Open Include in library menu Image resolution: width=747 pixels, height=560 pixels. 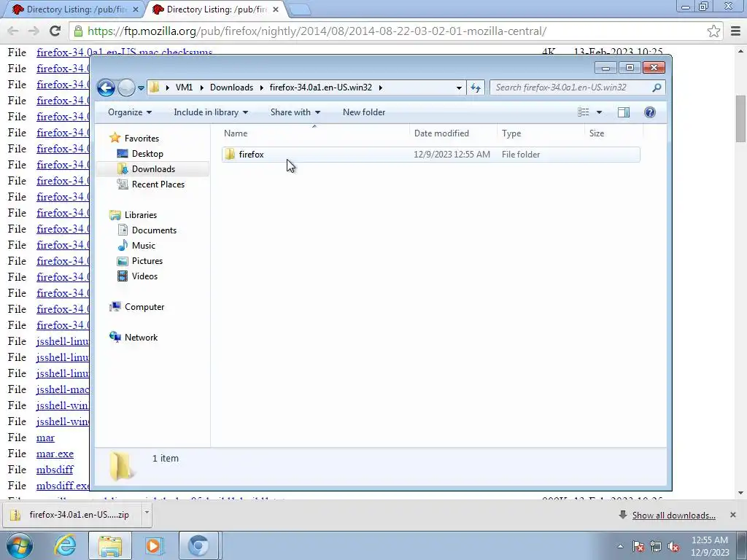tap(211, 112)
